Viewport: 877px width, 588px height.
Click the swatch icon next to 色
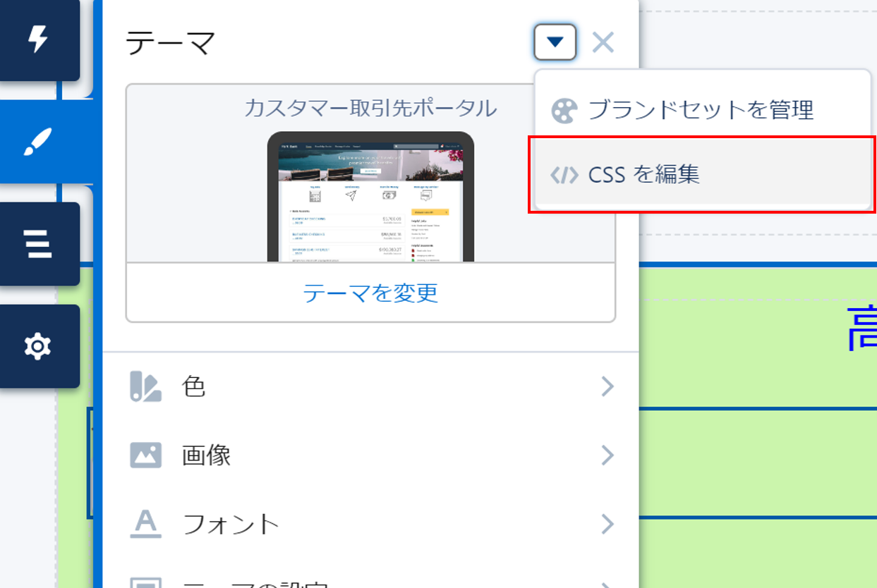tap(145, 387)
